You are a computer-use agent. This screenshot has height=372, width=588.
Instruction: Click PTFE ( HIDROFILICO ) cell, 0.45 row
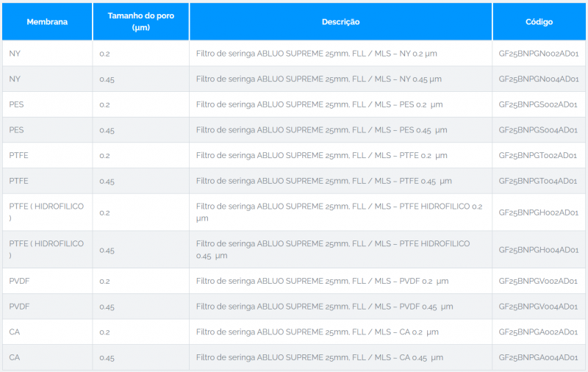pos(46,250)
